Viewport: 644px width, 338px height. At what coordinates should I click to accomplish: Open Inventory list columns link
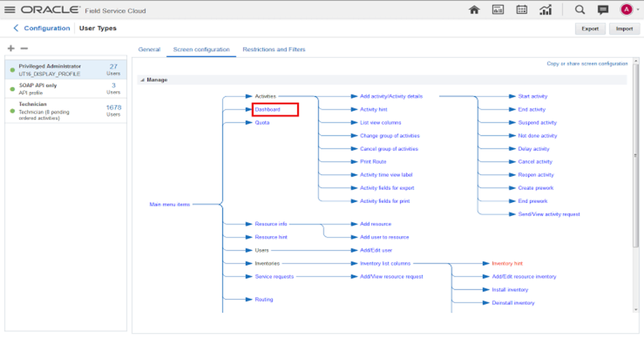(x=385, y=263)
